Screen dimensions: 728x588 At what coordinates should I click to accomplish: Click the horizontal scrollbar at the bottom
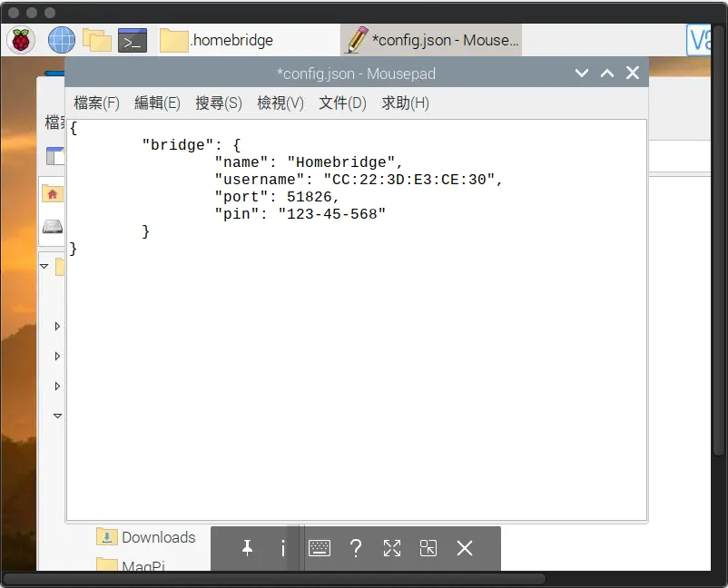pyautogui.click(x=272, y=579)
